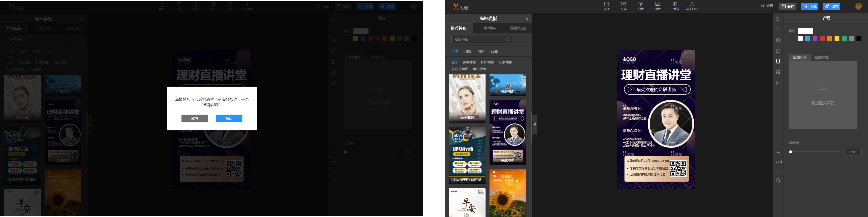Select 文本 tool in the undimmed editor toolbar

point(624,6)
